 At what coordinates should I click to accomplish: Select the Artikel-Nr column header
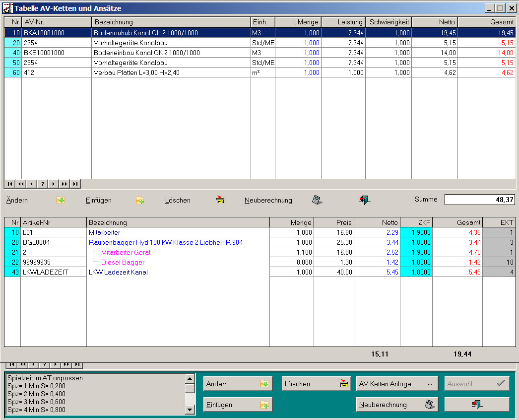[53, 222]
